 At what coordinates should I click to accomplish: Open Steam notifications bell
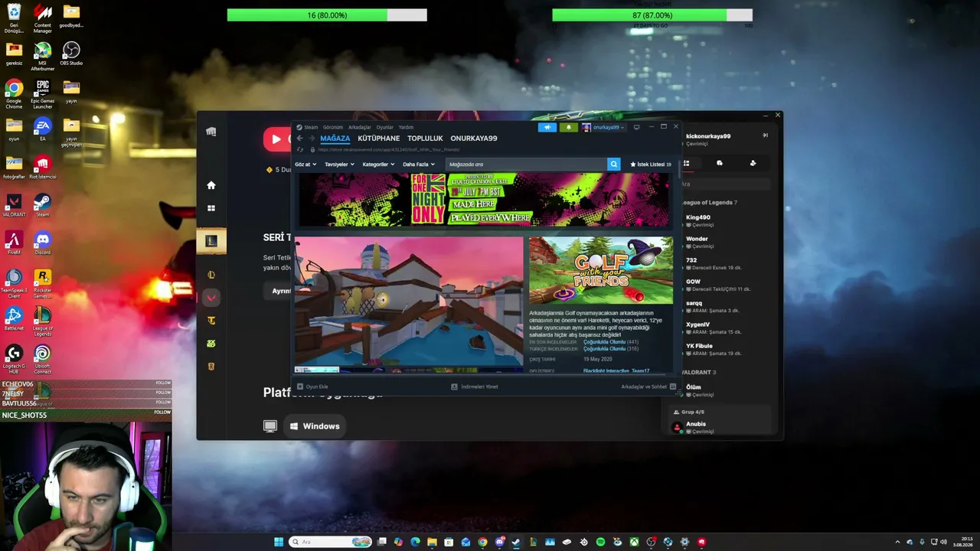tap(568, 127)
